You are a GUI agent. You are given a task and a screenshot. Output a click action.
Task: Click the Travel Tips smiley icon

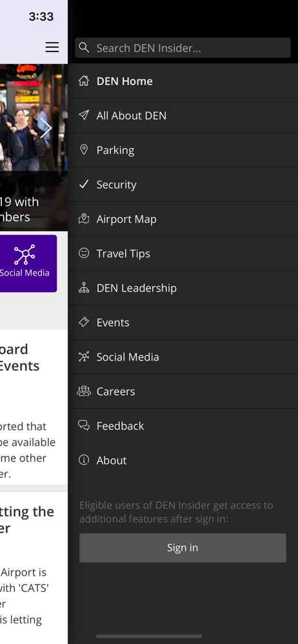(x=84, y=253)
